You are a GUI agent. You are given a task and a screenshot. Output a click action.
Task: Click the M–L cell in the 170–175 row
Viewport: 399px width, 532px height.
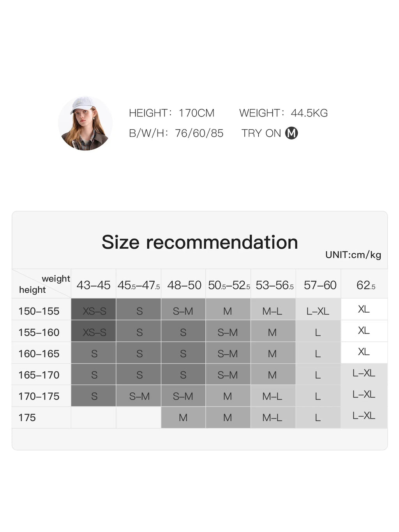[273, 396]
